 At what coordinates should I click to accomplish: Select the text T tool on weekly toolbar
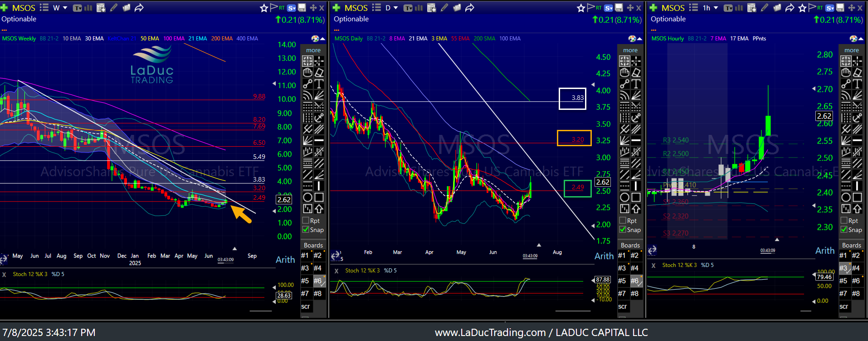[x=319, y=84]
